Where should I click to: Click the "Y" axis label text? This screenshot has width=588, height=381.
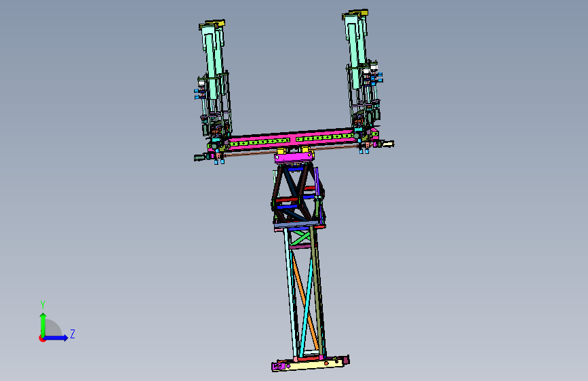coord(43,305)
